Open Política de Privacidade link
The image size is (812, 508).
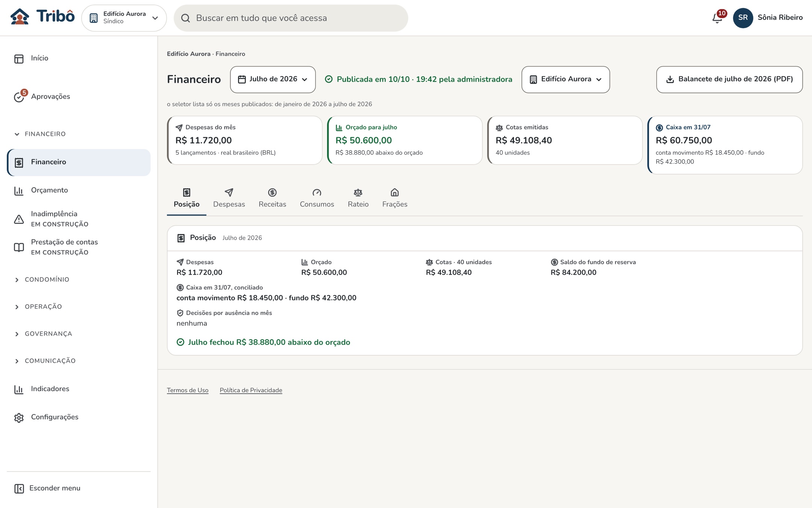(x=251, y=390)
